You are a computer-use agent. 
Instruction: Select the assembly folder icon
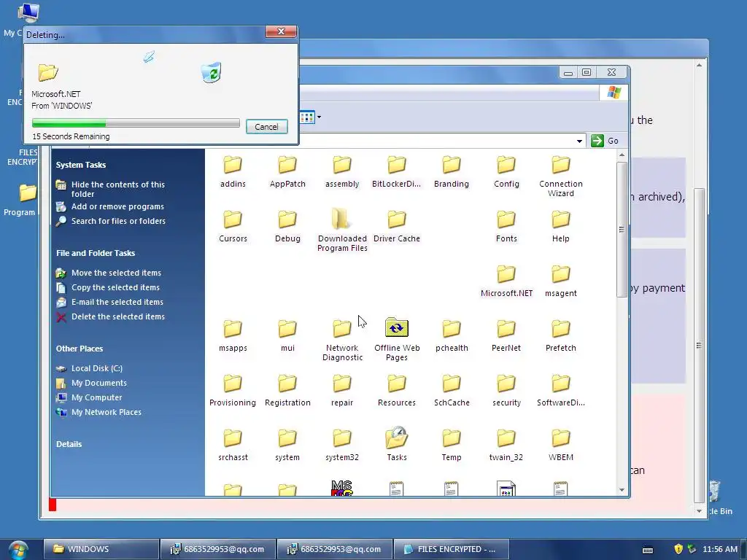(x=342, y=165)
